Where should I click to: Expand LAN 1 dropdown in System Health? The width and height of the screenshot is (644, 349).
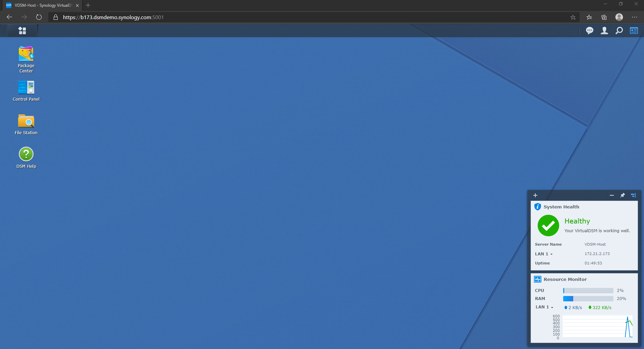544,254
